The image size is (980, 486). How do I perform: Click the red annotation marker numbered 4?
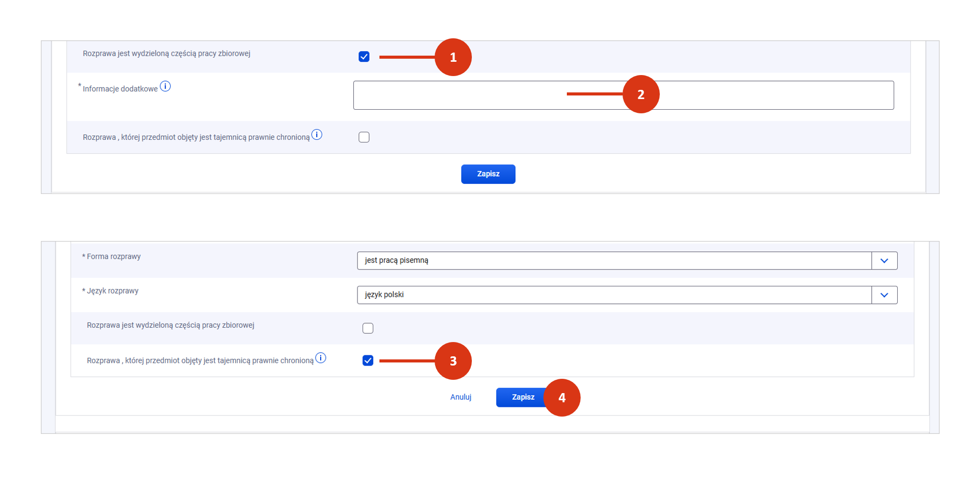(562, 398)
